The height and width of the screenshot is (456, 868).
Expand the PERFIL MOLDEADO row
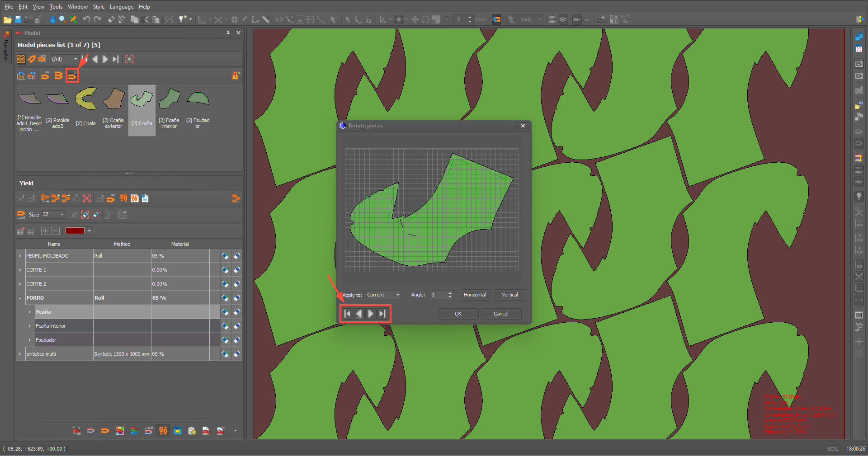tap(20, 256)
